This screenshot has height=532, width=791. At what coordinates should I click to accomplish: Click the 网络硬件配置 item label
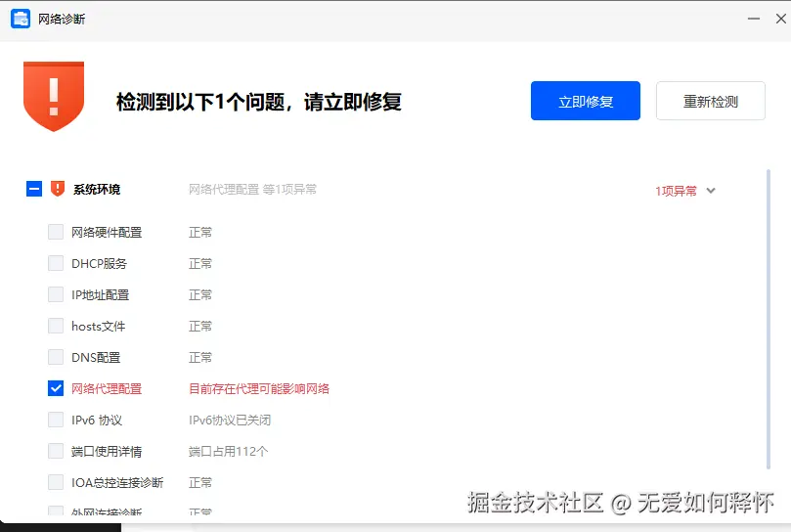(107, 232)
